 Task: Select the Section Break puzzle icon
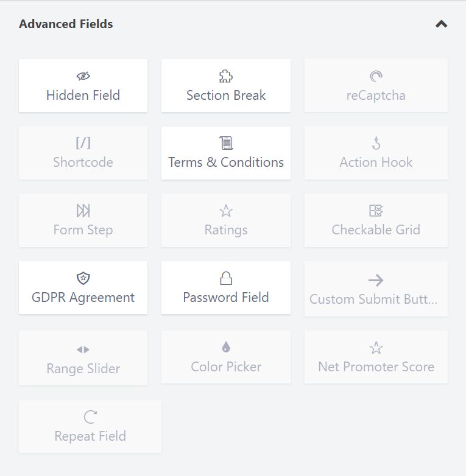[226, 76]
